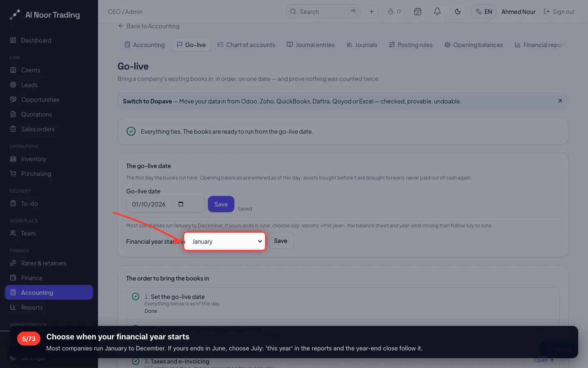Navigate to Sales orders

click(49, 129)
